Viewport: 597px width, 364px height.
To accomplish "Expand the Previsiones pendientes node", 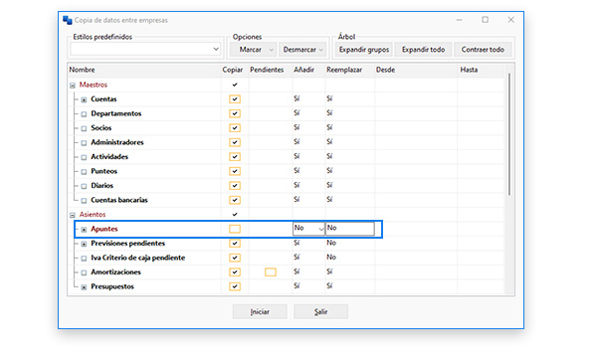I will pos(84,244).
